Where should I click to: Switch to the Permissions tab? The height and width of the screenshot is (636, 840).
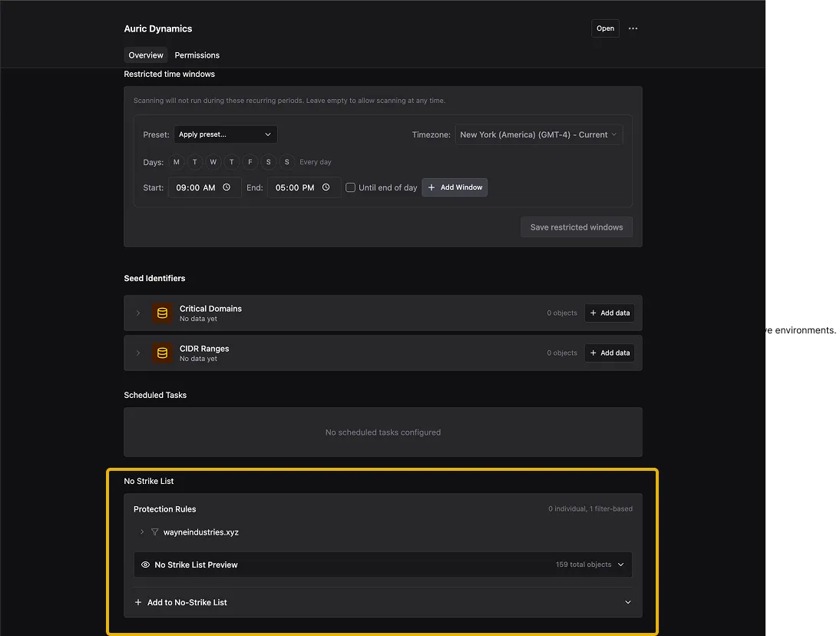197,55
